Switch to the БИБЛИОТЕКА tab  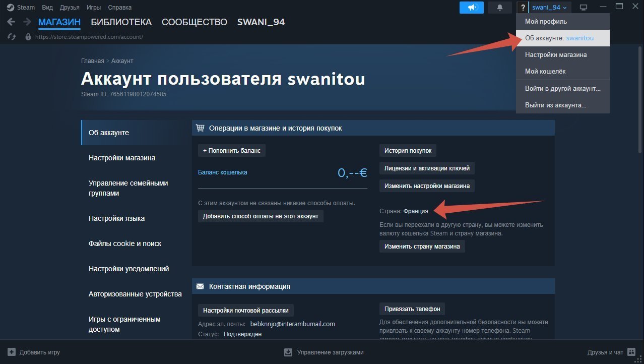click(x=121, y=22)
